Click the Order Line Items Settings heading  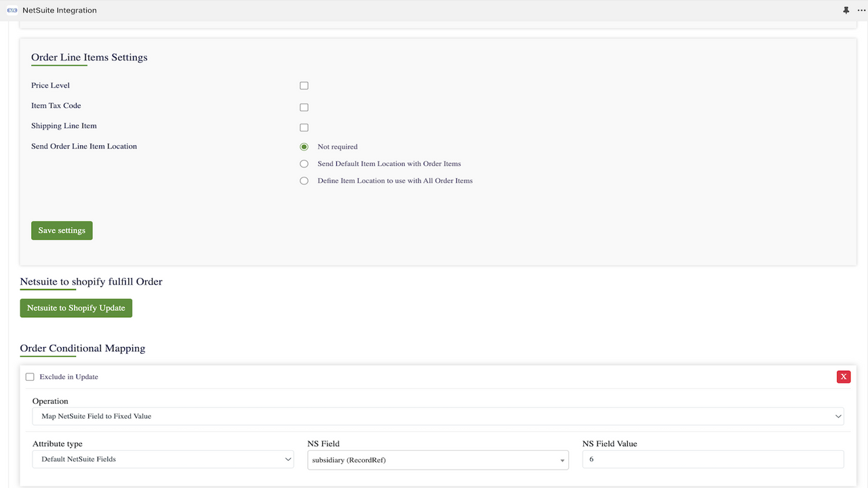pos(90,58)
